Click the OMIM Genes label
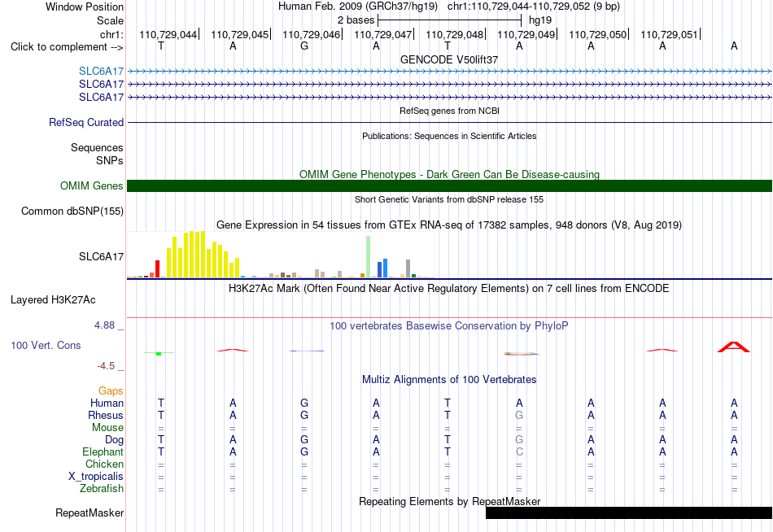This screenshot has height=532, width=773. pos(91,186)
